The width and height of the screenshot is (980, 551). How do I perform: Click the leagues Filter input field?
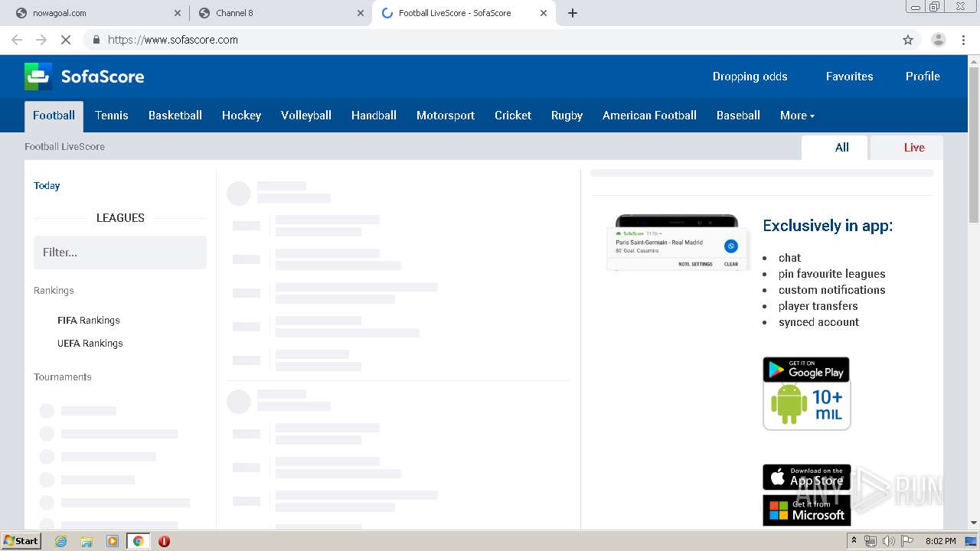pyautogui.click(x=120, y=253)
